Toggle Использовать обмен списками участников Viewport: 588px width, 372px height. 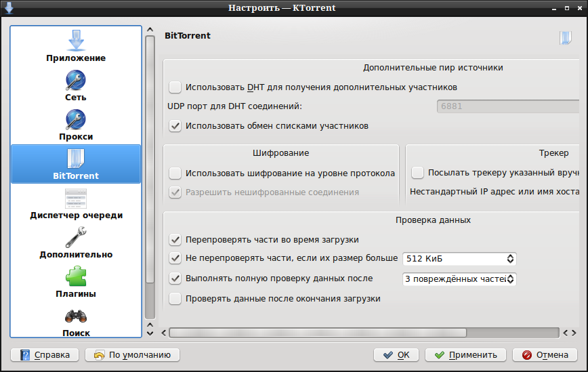175,125
